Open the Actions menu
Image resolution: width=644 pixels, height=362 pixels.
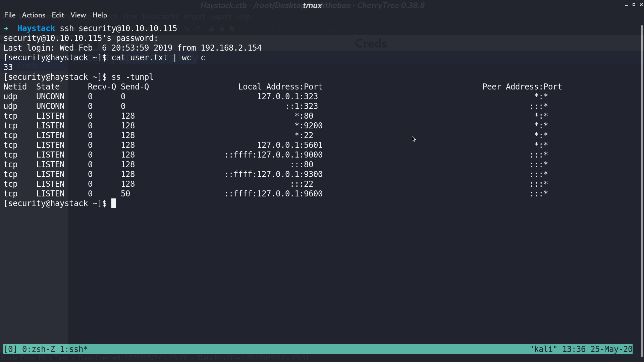(x=34, y=15)
